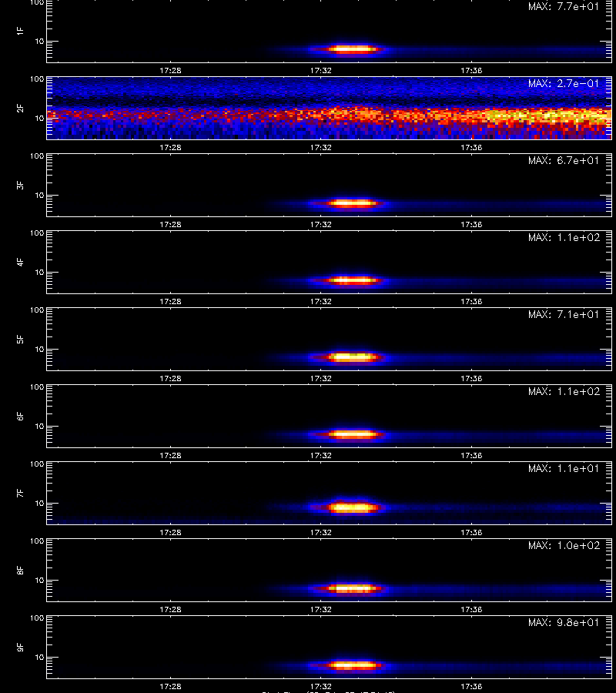Click the bright burst in the 9F spectrogram
The width and height of the screenshot is (616, 693).
pos(352,665)
